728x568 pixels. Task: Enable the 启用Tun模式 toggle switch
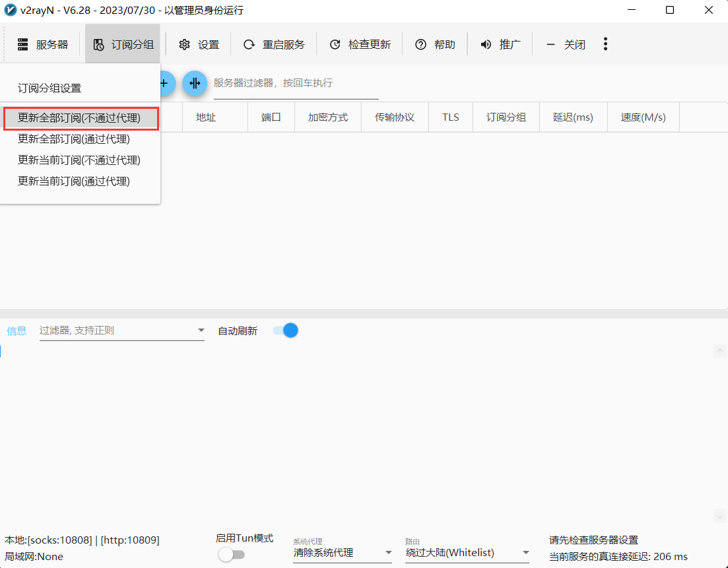point(232,554)
